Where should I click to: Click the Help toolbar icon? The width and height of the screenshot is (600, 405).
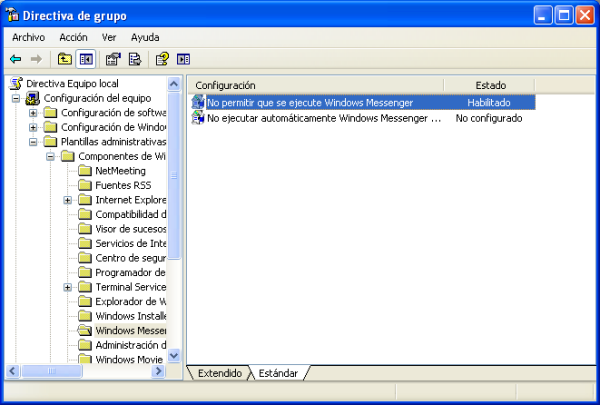(162, 59)
